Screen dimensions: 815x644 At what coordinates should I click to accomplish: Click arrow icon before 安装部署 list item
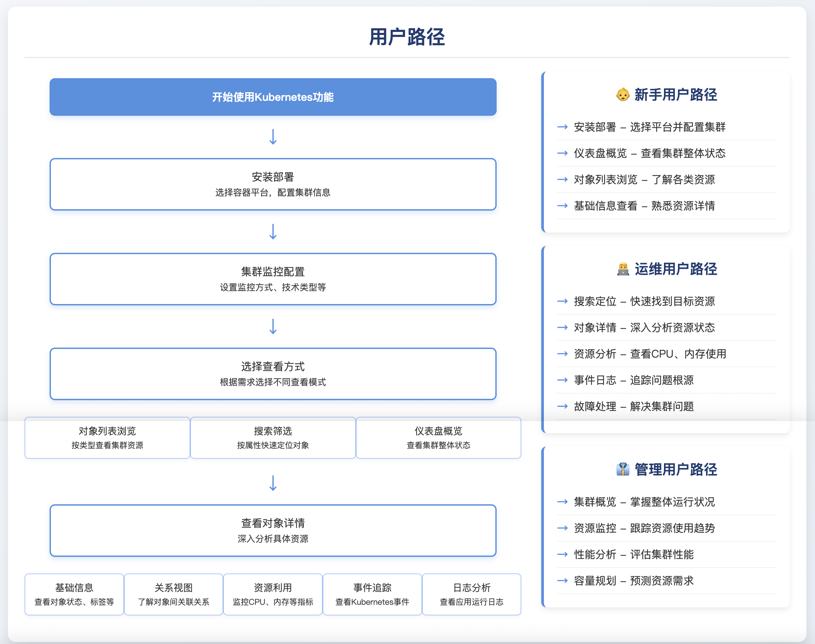click(563, 127)
